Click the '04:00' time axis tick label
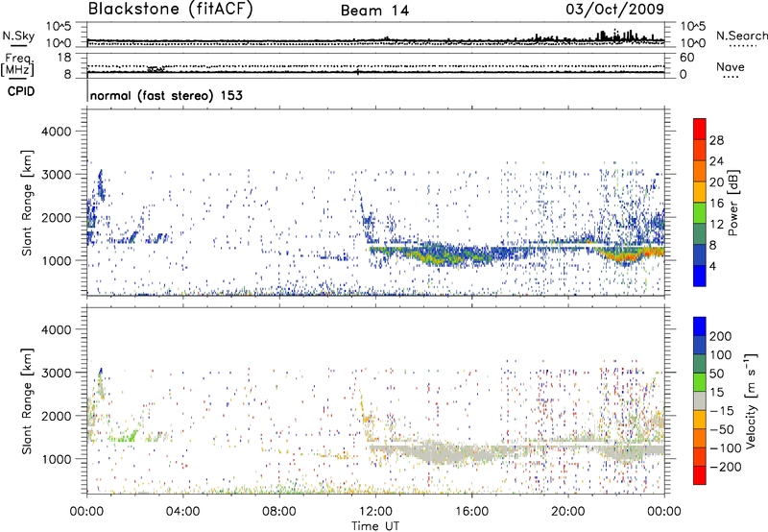Screen dimensions: 768x532 182,512
